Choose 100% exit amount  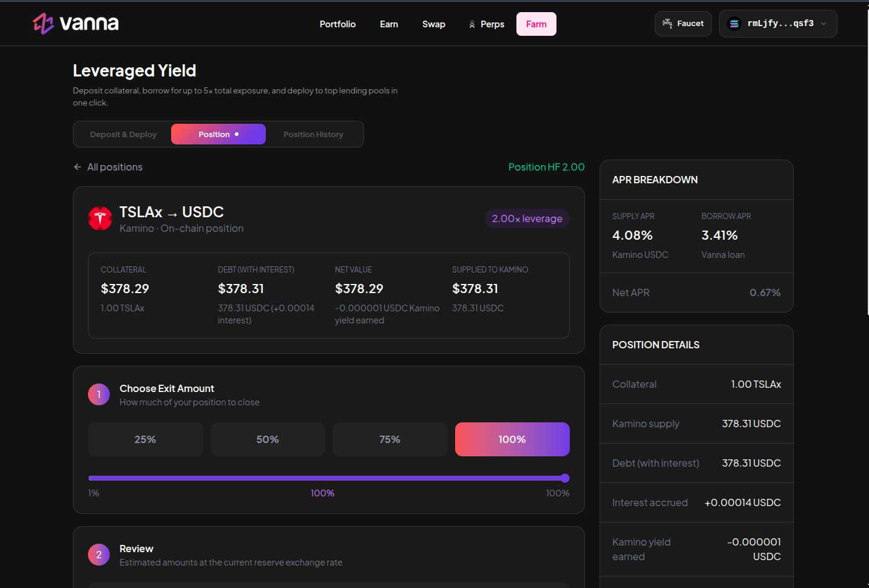click(x=512, y=439)
